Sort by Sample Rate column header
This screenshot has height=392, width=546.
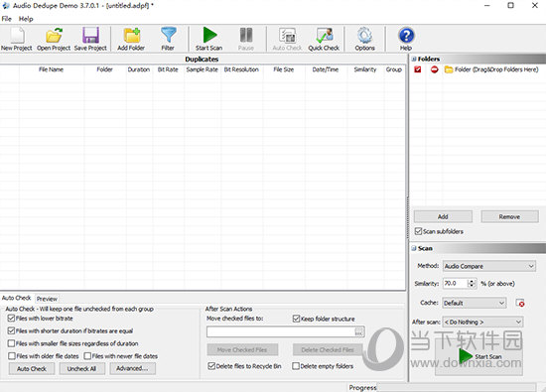(x=202, y=69)
